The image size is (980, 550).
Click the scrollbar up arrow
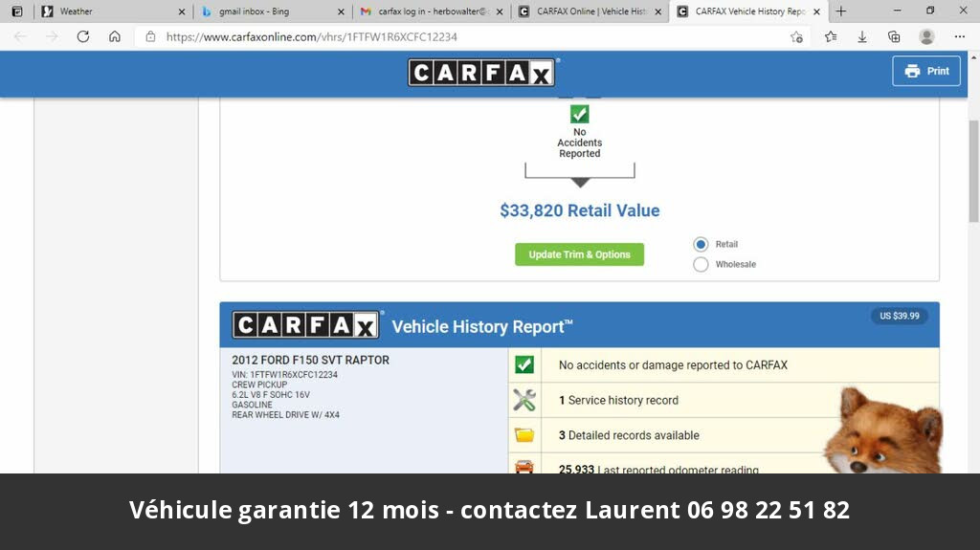(973, 56)
